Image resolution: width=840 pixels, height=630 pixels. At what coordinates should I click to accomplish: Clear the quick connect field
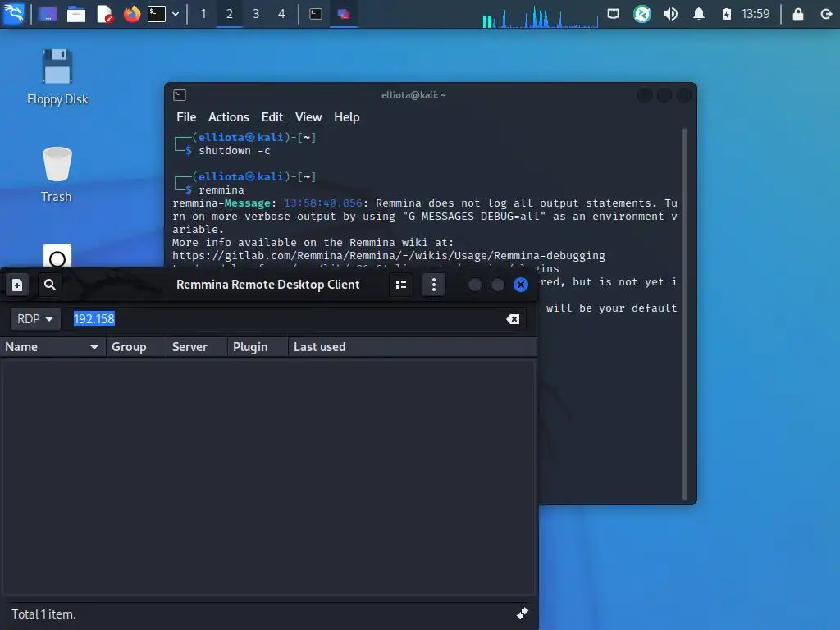[x=513, y=319]
